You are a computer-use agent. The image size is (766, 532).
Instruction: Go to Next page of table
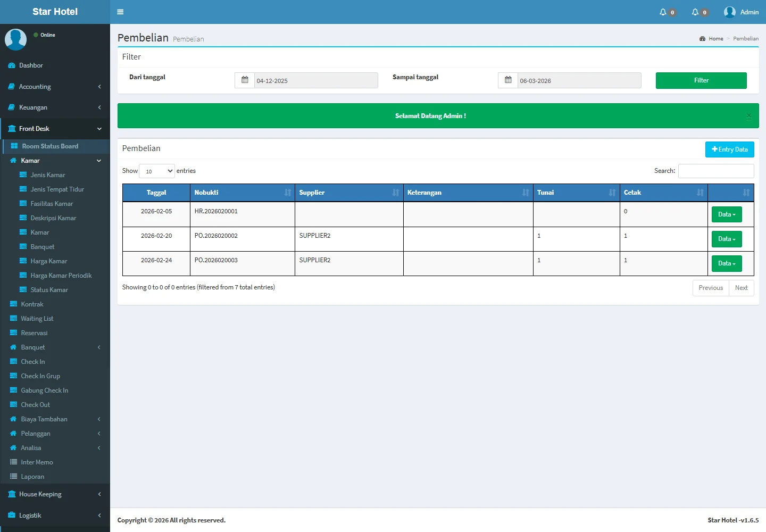[x=741, y=288]
